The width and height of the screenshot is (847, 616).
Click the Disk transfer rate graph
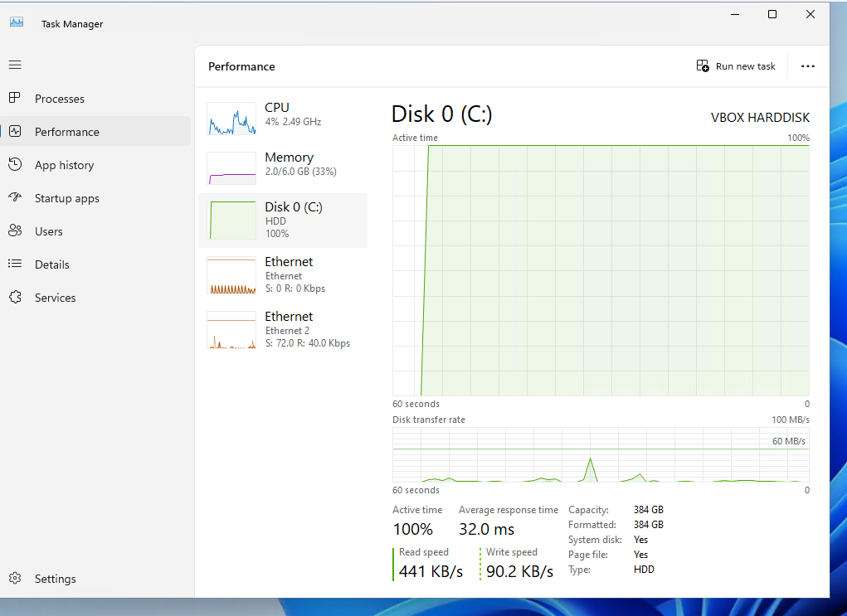click(601, 454)
